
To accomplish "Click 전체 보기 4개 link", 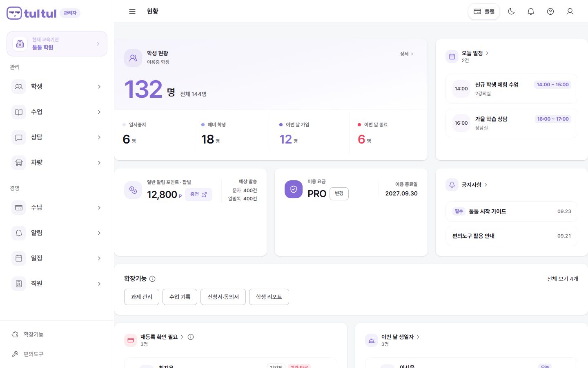I will coord(563,279).
